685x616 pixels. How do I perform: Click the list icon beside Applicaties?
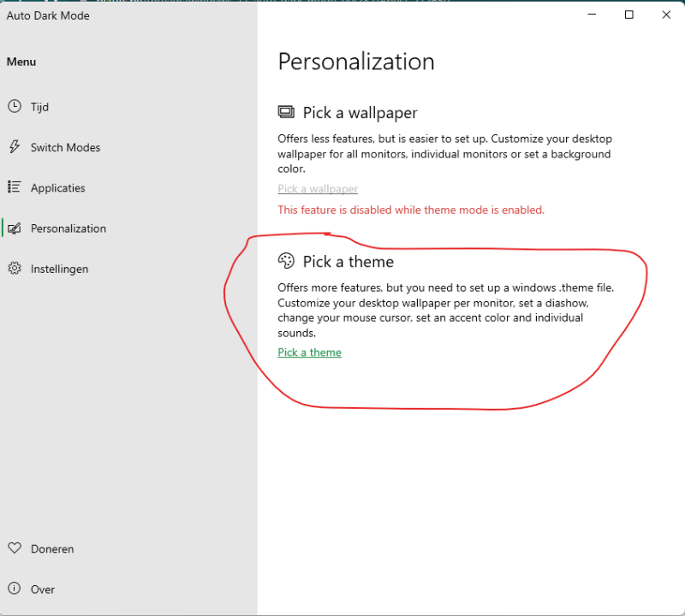coord(15,187)
